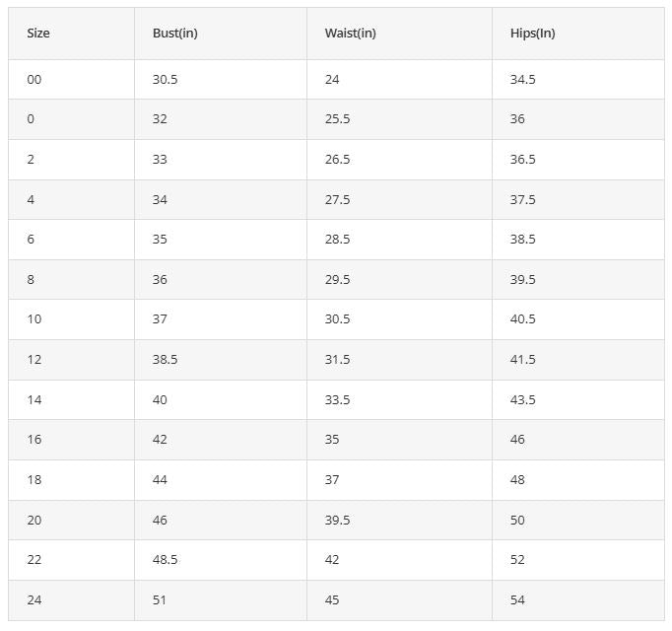The width and height of the screenshot is (672, 631).
Task: Click bust value 48.5
Action: coord(165,560)
